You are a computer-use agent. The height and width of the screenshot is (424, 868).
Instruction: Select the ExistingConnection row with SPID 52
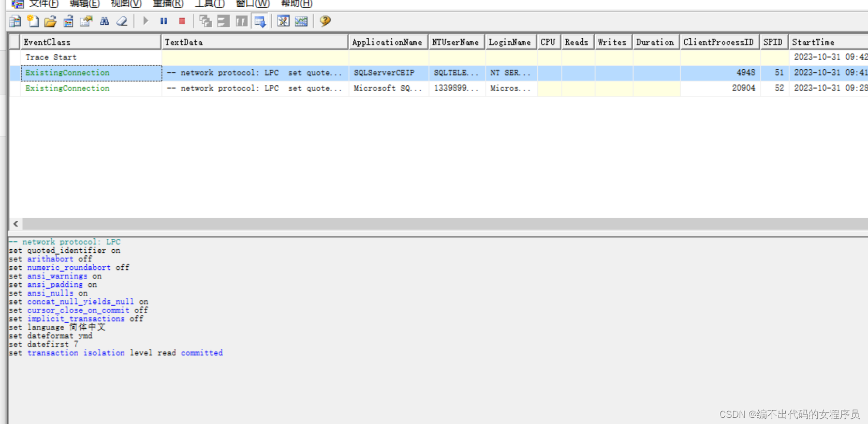click(x=438, y=88)
